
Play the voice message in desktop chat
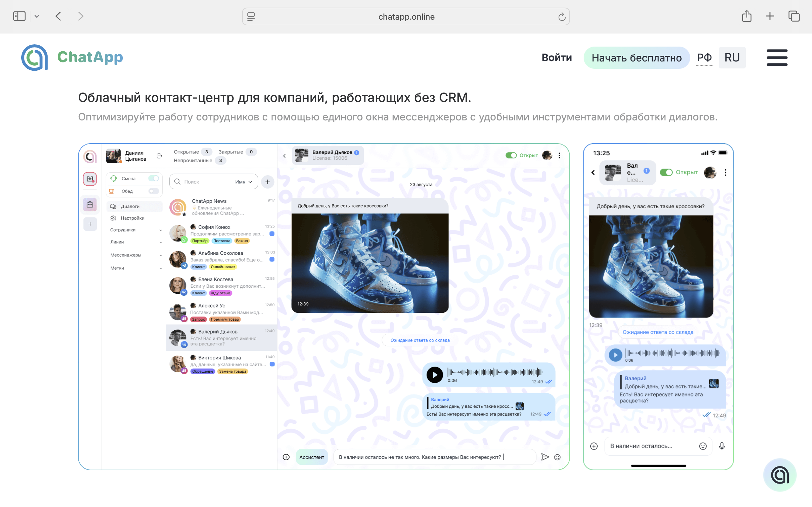(x=435, y=375)
